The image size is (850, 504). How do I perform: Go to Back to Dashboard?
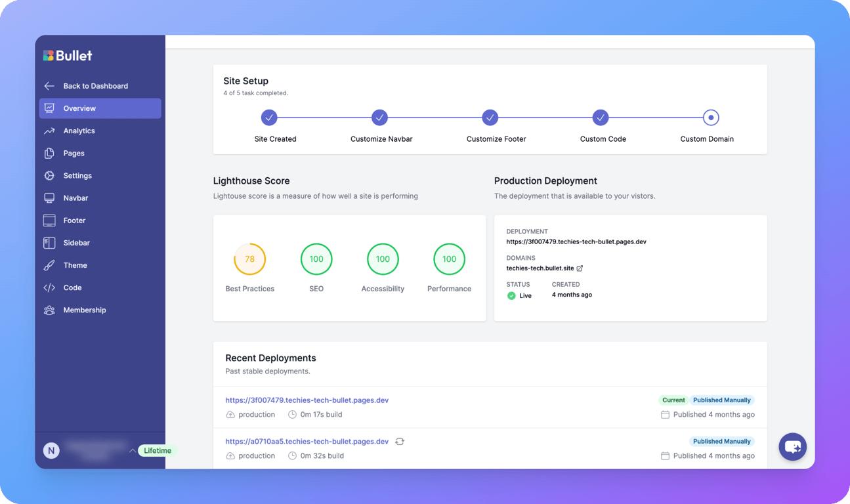point(100,86)
